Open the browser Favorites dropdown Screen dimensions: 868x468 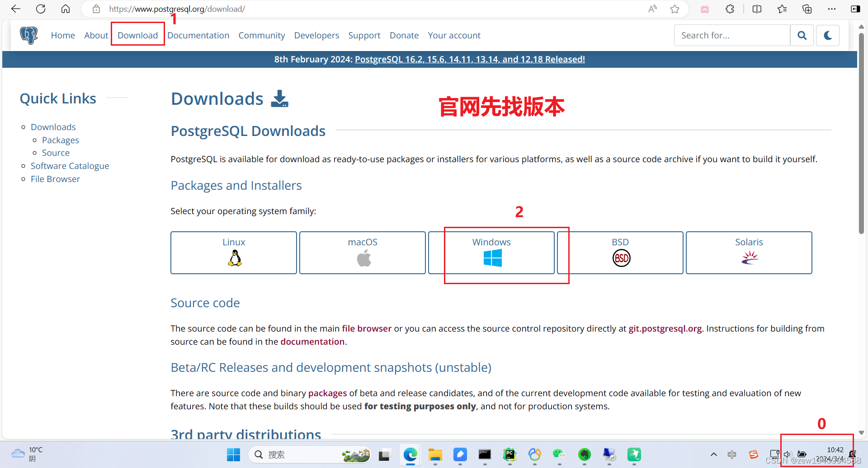point(783,9)
